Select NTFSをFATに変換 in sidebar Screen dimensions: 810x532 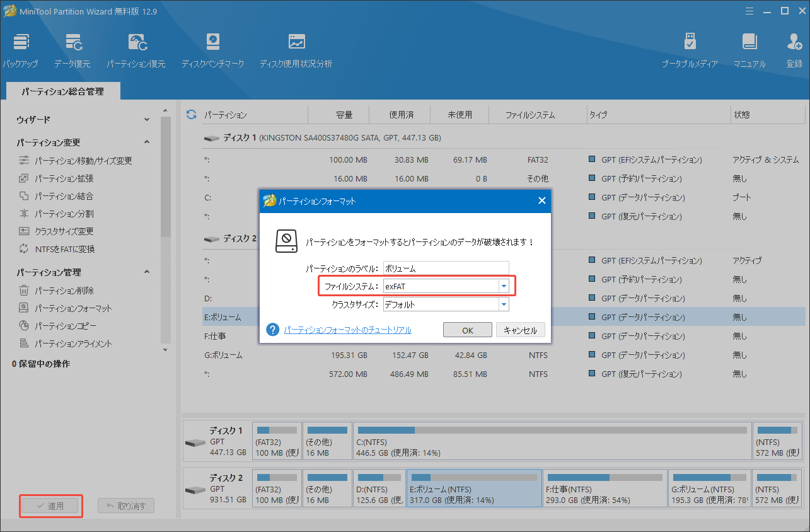click(57, 249)
